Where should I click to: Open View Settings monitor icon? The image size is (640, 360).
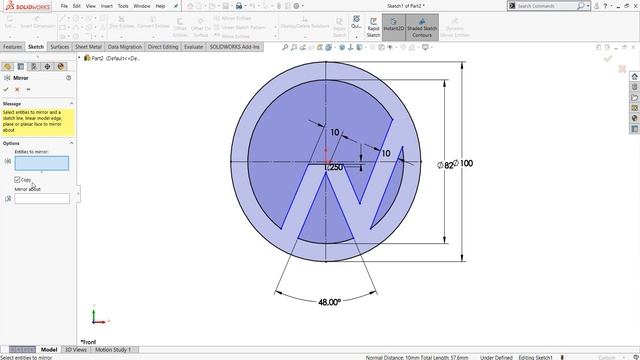coord(425,47)
